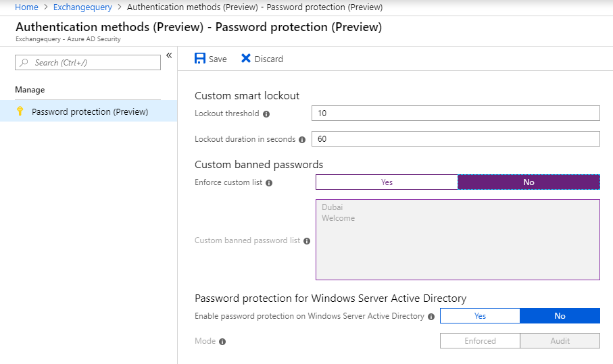The width and height of the screenshot is (613, 364).
Task: Select Enforced mode option
Action: tap(480, 341)
